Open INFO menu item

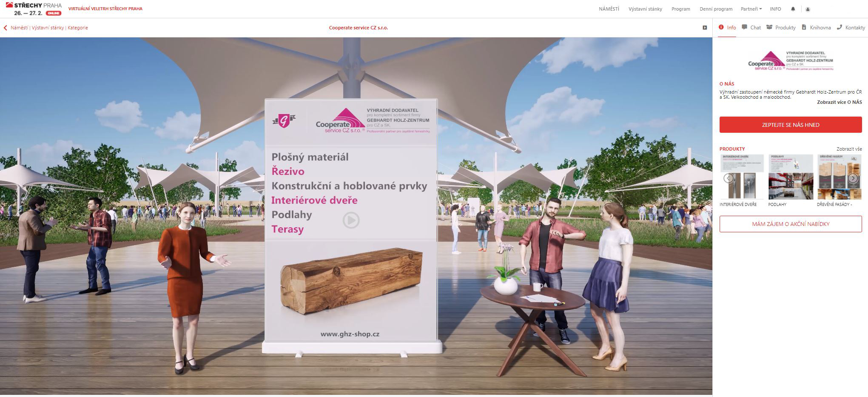775,9
